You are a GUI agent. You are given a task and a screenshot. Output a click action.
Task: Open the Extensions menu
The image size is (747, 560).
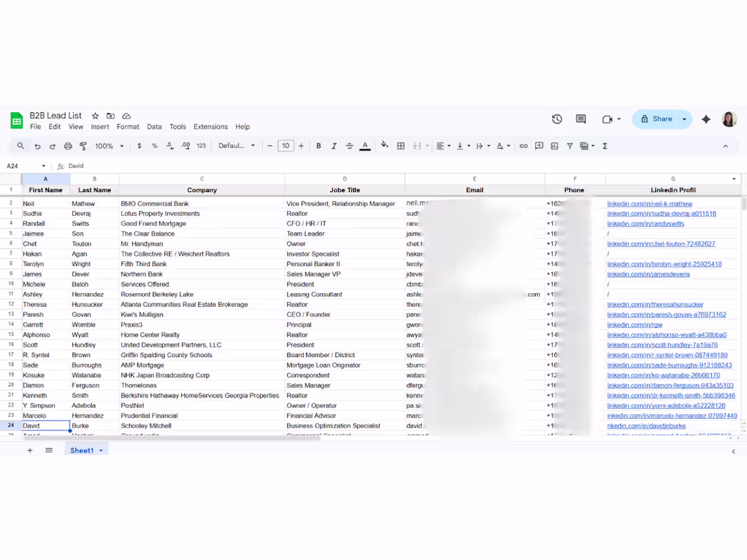click(x=211, y=127)
